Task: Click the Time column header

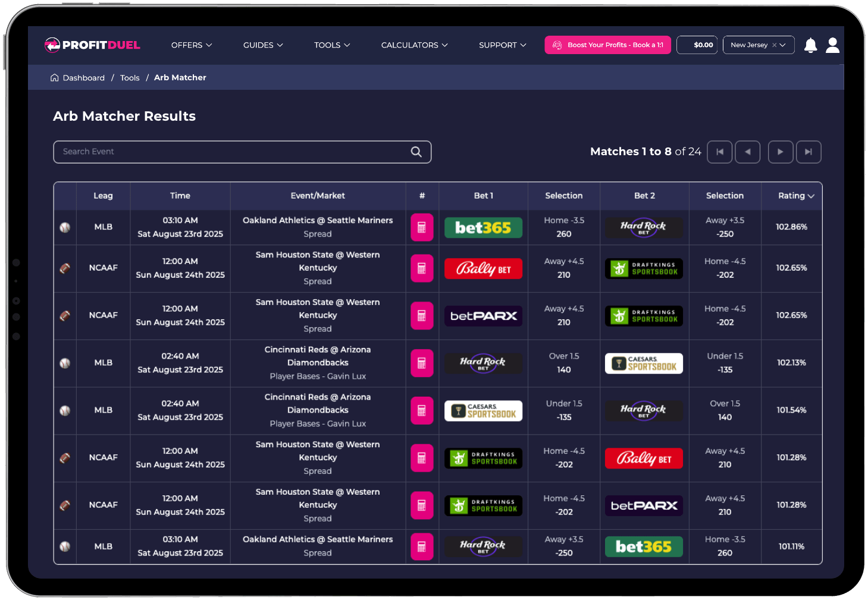Action: pos(180,196)
